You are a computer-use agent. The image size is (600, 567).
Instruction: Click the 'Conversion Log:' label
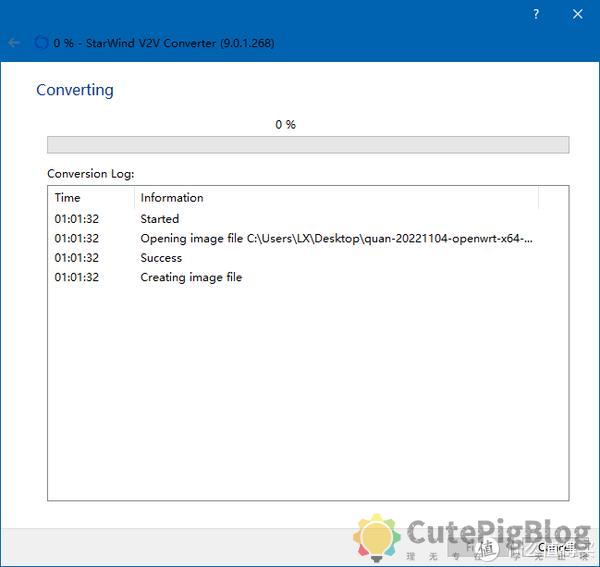click(91, 174)
